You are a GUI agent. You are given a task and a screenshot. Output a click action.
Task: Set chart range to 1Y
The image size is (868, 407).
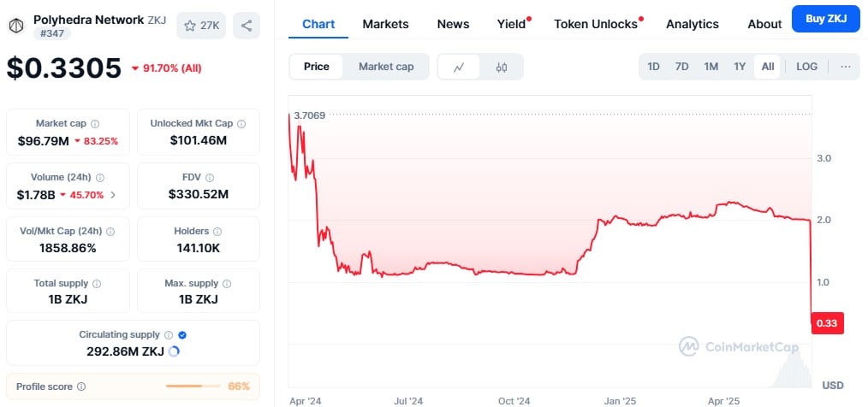click(x=740, y=67)
